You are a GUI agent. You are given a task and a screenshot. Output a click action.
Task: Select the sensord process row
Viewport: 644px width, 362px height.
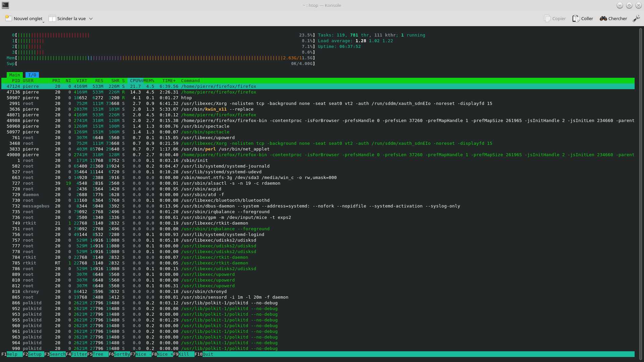318,297
